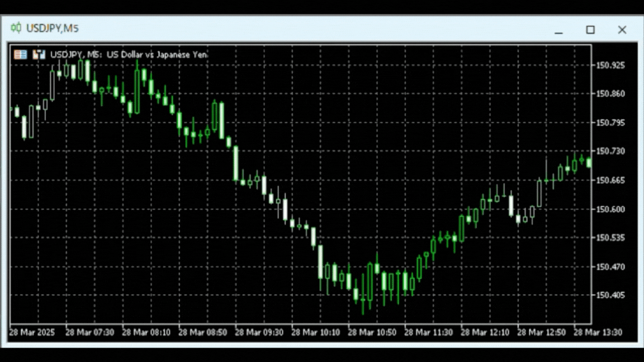Click the '28 Mar 10:10' time label
Screen dimensions: 644x362
click(315, 332)
